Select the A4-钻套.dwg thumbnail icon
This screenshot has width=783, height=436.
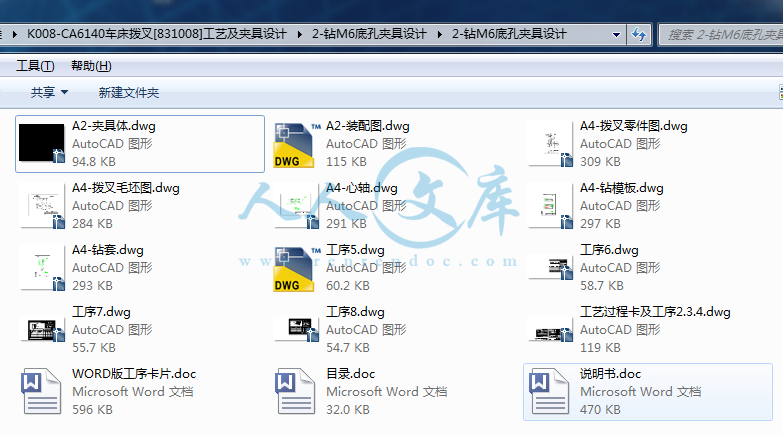pos(42,268)
